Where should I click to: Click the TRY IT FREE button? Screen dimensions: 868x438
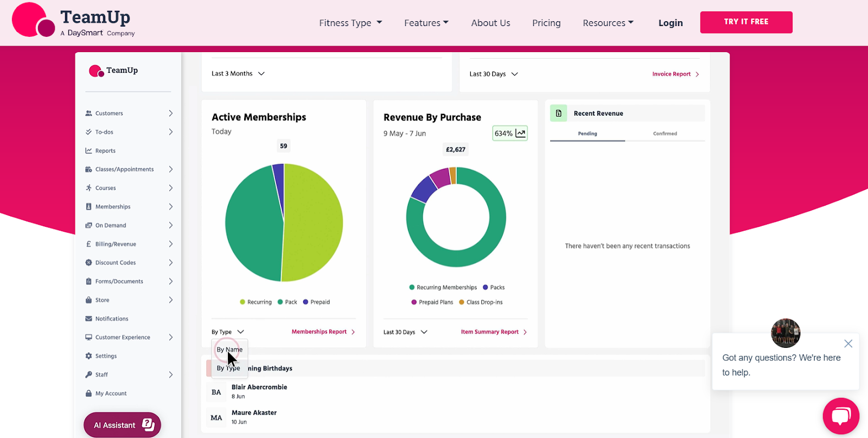coord(746,22)
